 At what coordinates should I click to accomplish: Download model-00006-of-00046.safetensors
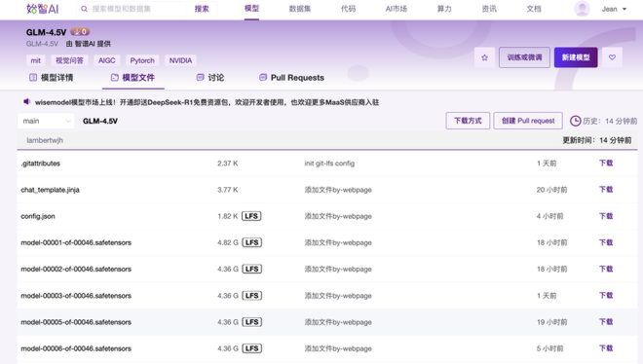click(606, 348)
